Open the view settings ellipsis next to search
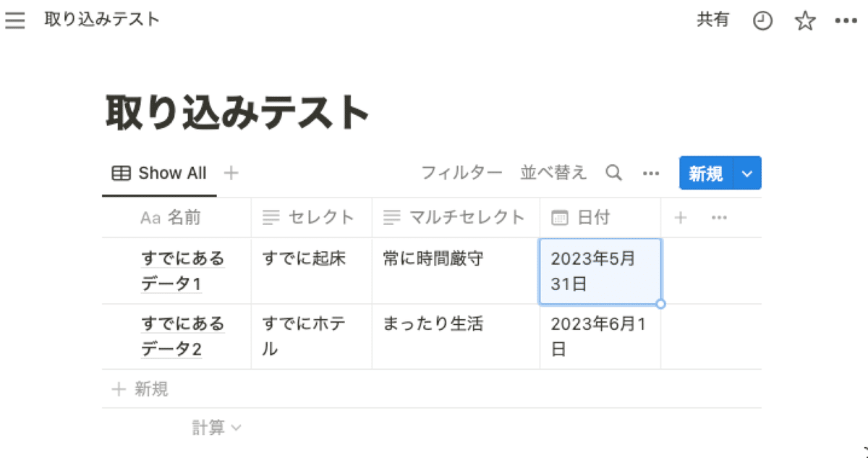 coord(651,173)
